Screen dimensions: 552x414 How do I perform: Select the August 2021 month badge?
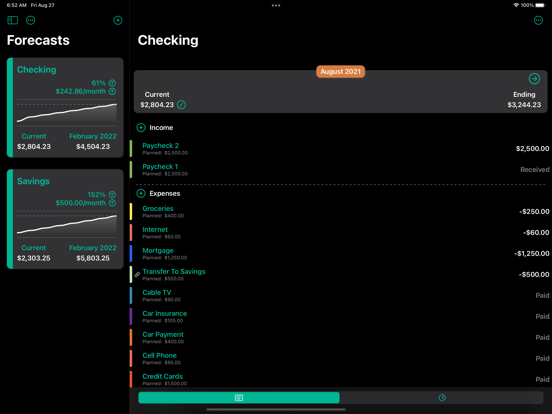tap(340, 71)
